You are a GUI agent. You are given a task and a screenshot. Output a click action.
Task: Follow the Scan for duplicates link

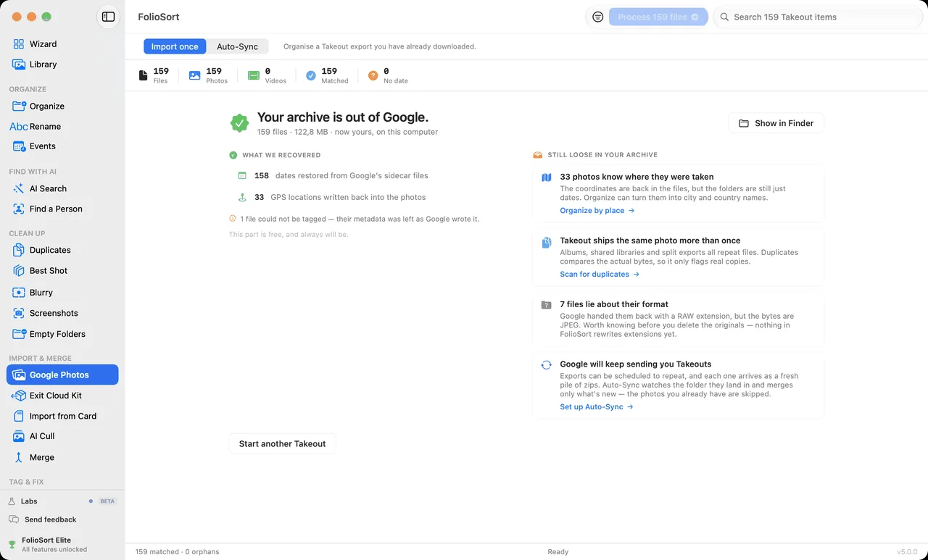point(600,275)
